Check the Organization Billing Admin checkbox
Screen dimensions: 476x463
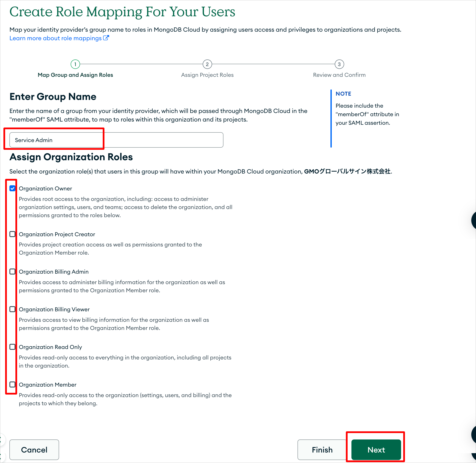(12, 272)
